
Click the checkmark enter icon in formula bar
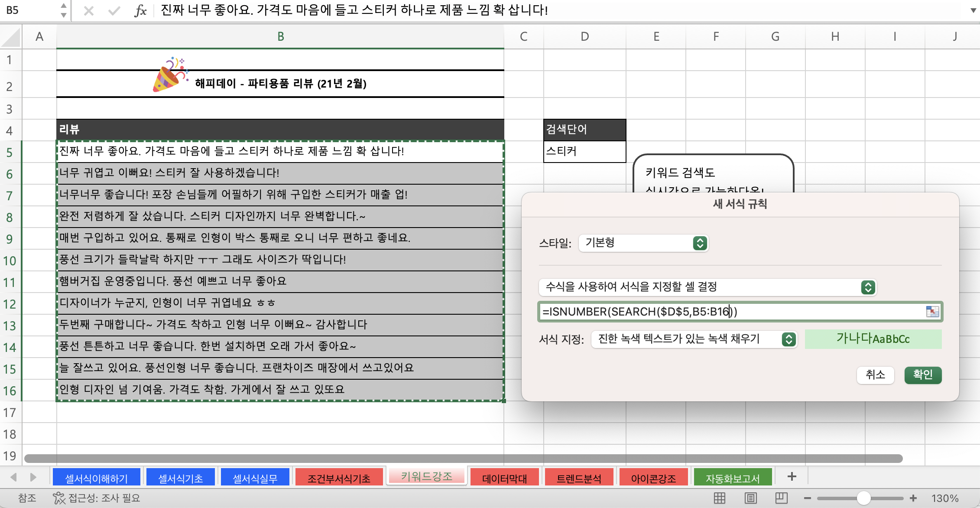(114, 11)
